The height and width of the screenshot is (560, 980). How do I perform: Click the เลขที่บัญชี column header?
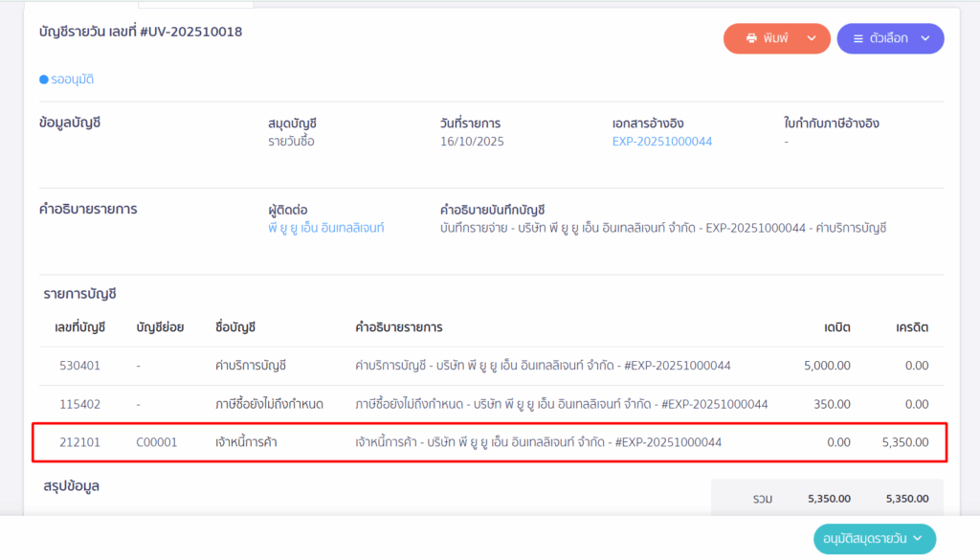click(79, 327)
